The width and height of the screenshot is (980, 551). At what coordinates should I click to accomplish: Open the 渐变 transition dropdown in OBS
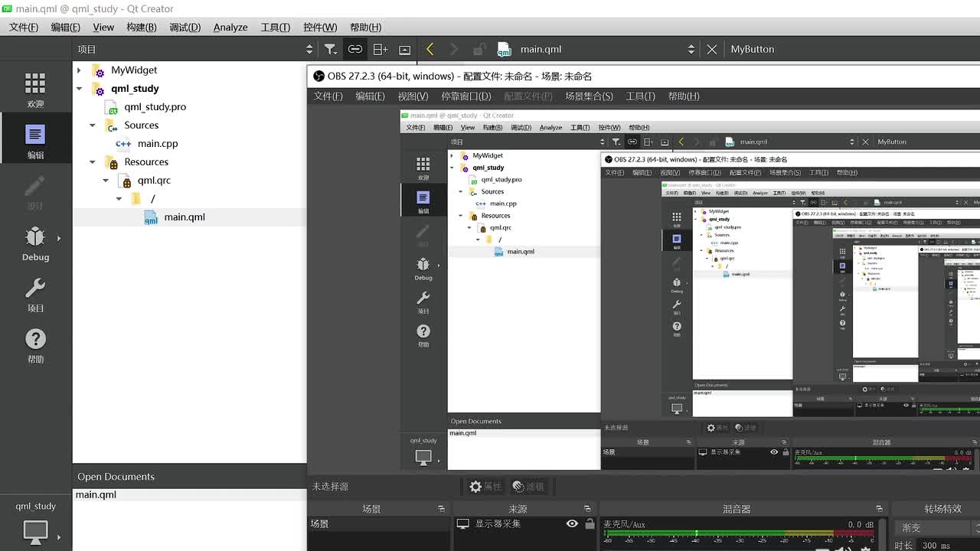coord(939,528)
